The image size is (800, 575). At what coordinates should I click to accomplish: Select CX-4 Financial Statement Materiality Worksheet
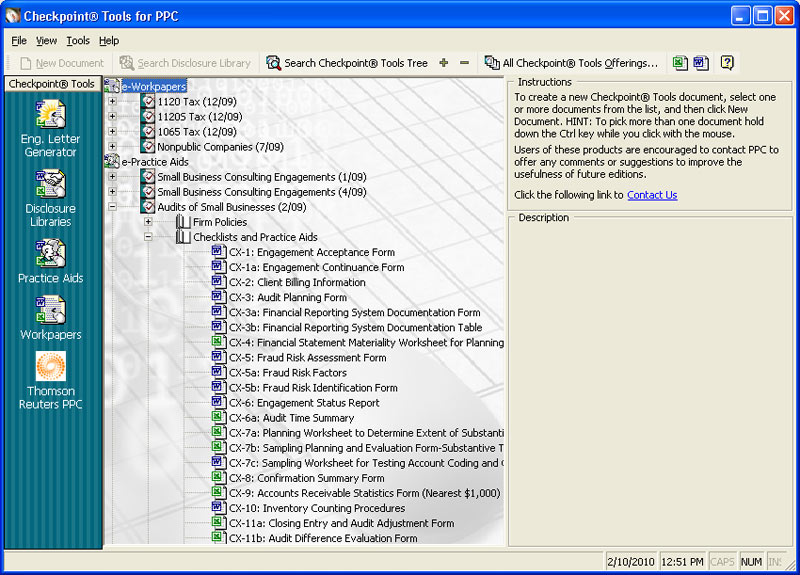[x=365, y=343]
